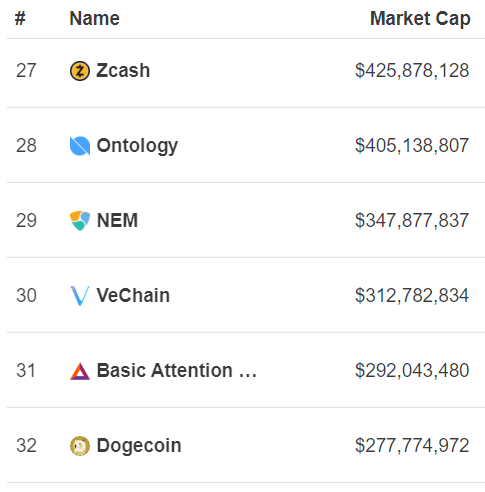Open the NEM coin page link

117,221
